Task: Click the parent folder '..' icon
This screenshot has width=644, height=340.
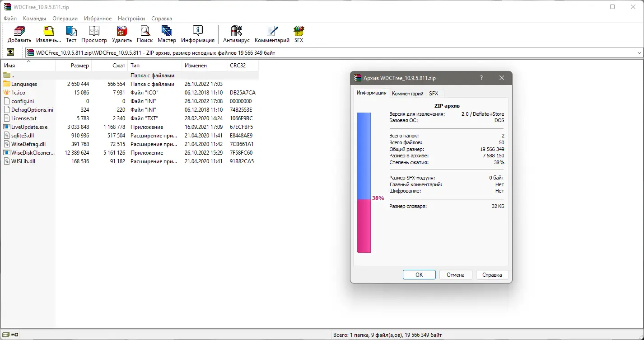Action: 7,76
